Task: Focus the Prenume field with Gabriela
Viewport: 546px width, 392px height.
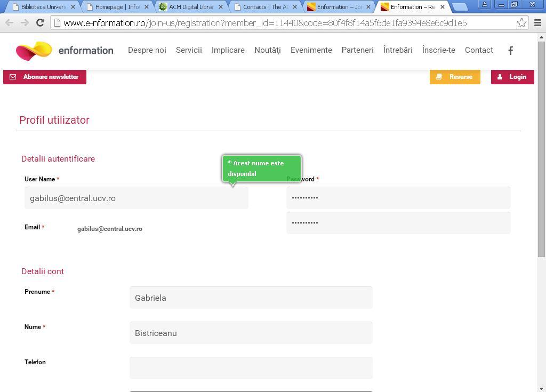Action: (251, 298)
